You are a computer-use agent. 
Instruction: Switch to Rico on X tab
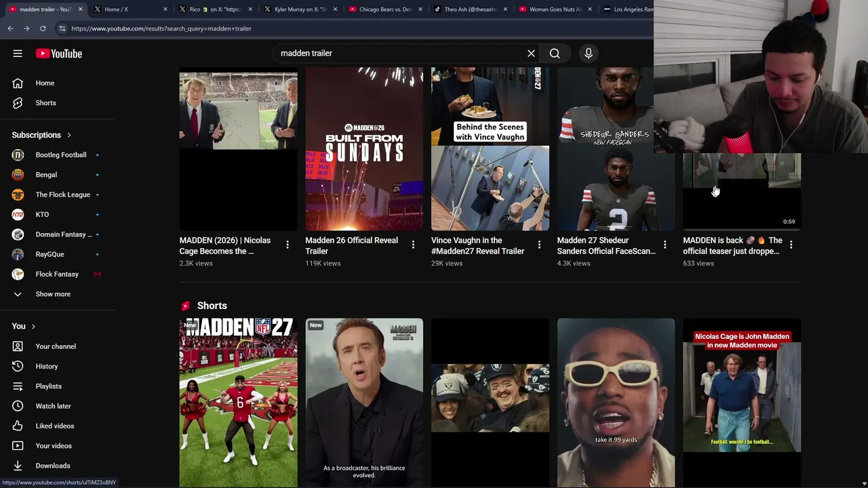215,9
